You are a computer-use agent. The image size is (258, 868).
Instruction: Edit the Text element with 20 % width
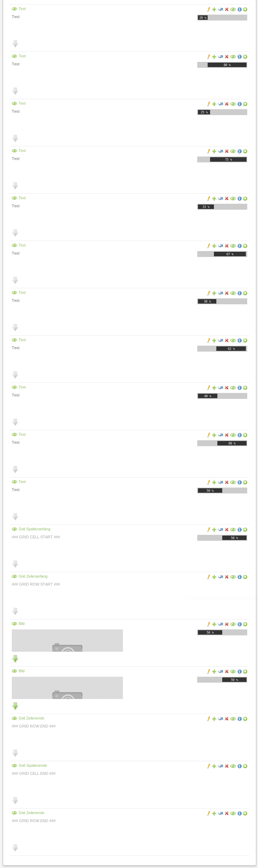[x=209, y=9]
